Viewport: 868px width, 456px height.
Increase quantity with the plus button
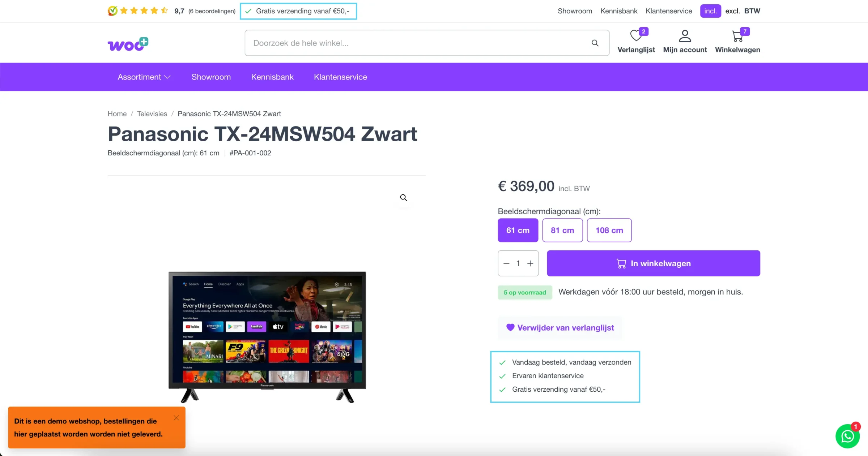[530, 263]
